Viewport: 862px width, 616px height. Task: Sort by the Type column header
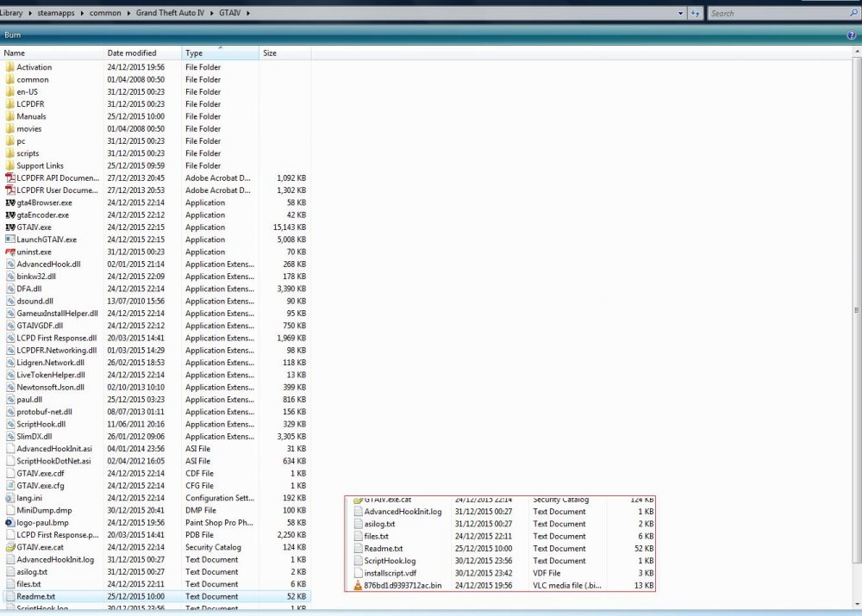coord(221,53)
